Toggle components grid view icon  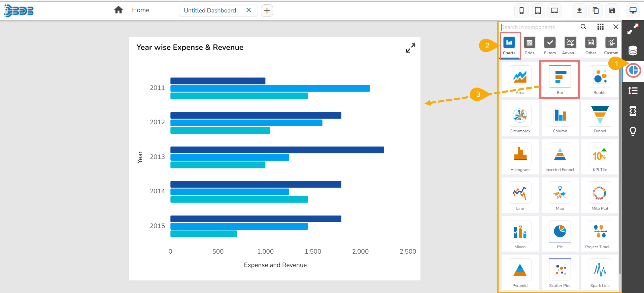pyautogui.click(x=600, y=27)
